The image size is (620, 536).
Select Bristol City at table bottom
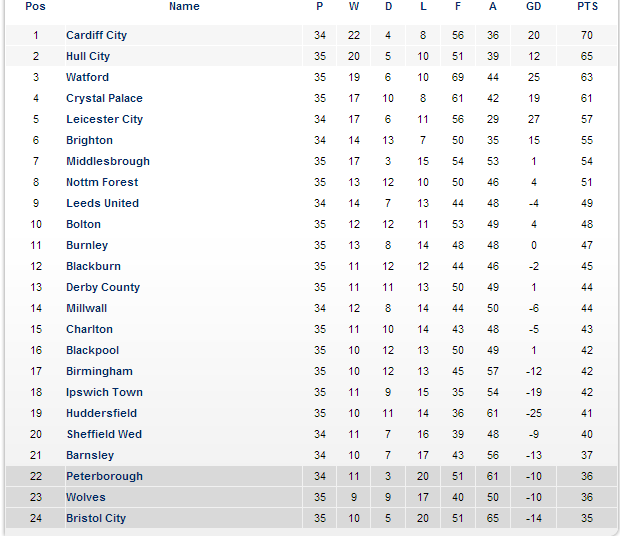pyautogui.click(x=96, y=518)
